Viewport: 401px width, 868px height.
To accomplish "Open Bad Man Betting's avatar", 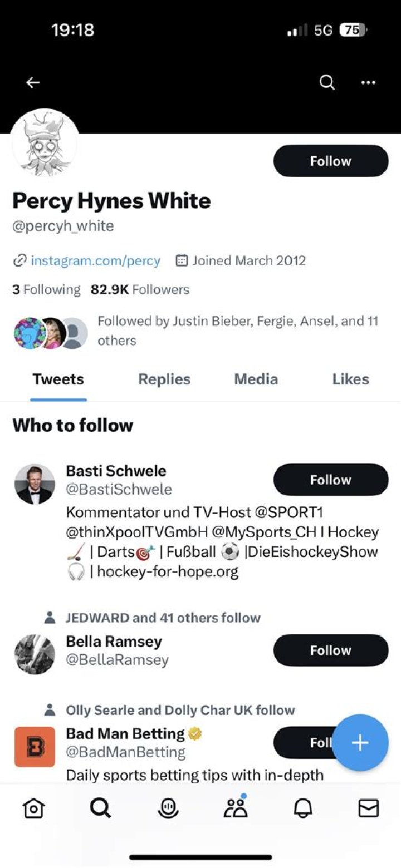I will coord(35,747).
